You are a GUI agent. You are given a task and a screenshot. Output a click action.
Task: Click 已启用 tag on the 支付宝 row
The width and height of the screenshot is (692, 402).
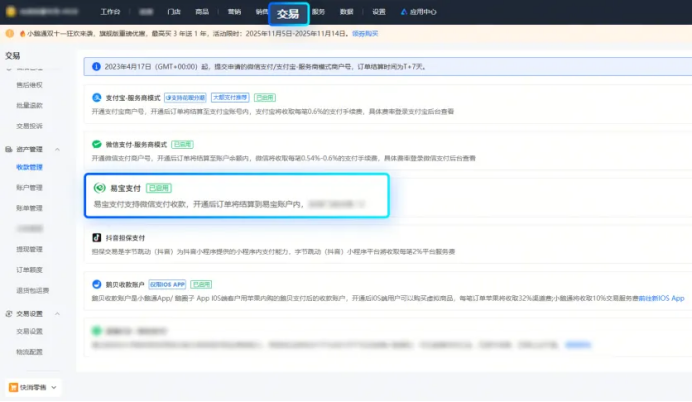(x=265, y=98)
